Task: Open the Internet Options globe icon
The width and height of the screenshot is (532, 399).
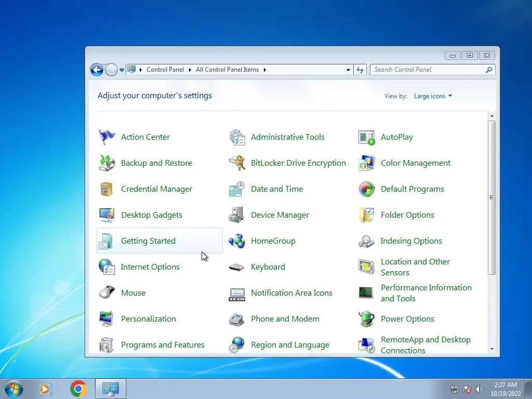Action: 107,267
